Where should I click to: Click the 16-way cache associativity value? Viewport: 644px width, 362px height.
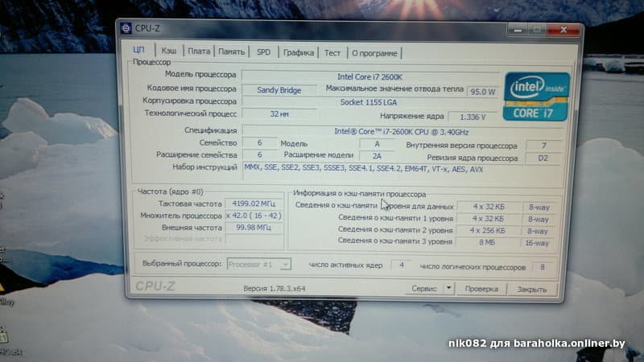(537, 243)
